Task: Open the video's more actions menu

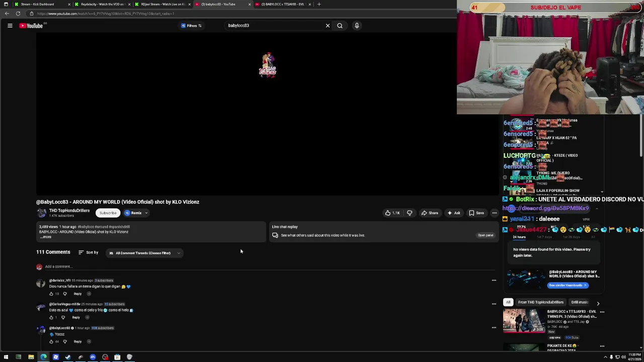Action: point(495,213)
